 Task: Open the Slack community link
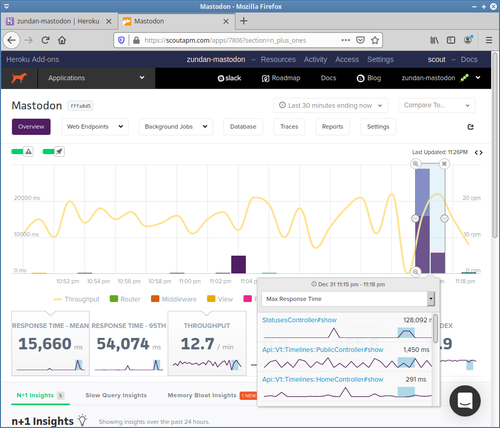click(229, 78)
